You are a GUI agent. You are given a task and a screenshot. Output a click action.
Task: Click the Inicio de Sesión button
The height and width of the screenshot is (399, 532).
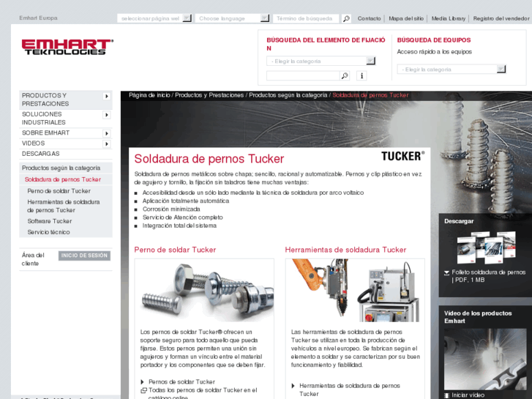pyautogui.click(x=84, y=256)
